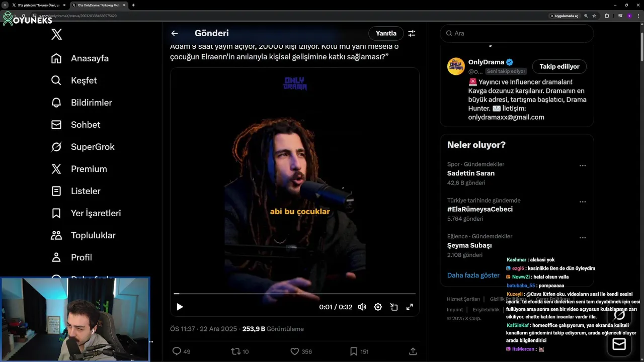The height and width of the screenshot is (362, 644).
Task: Click the Takip ediliyor button
Action: [559, 66]
